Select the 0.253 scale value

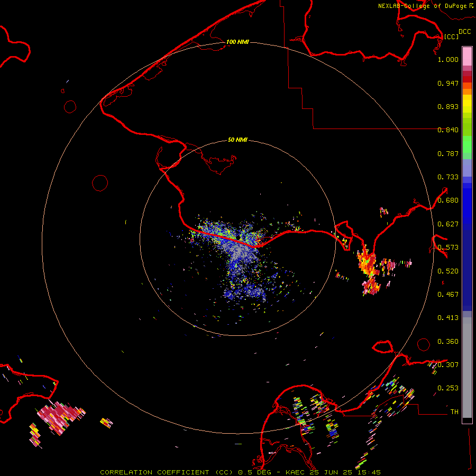(x=448, y=388)
